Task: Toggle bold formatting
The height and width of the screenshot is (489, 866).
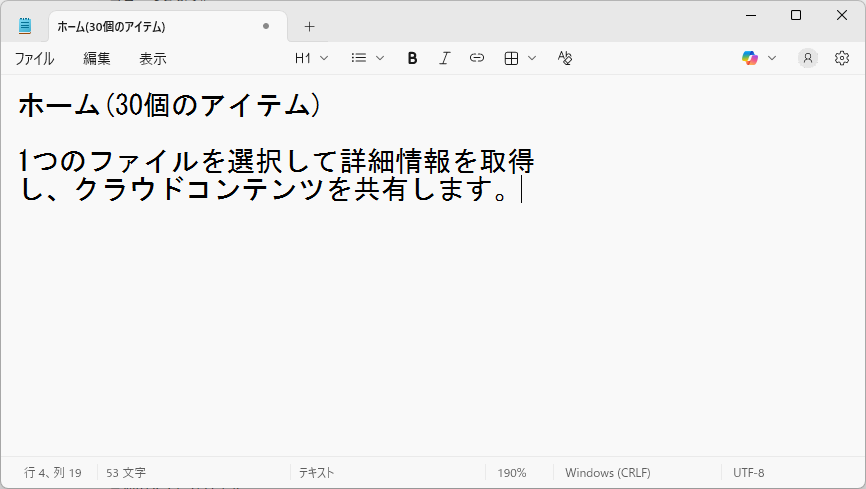Action: 412,58
